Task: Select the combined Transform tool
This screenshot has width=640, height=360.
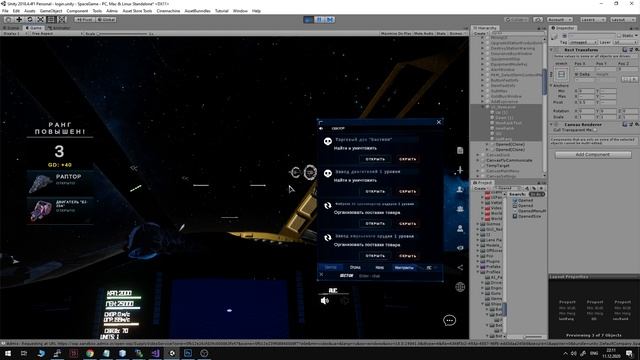Action: 61,19
